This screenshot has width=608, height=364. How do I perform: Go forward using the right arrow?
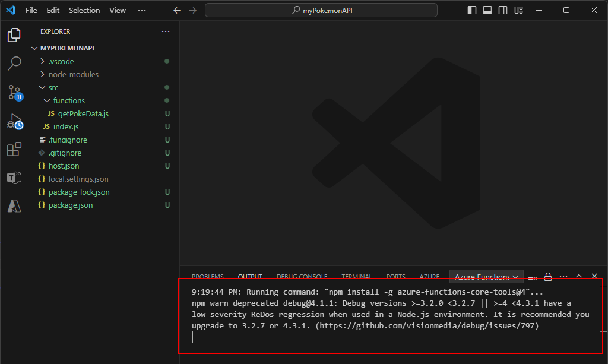[193, 11]
